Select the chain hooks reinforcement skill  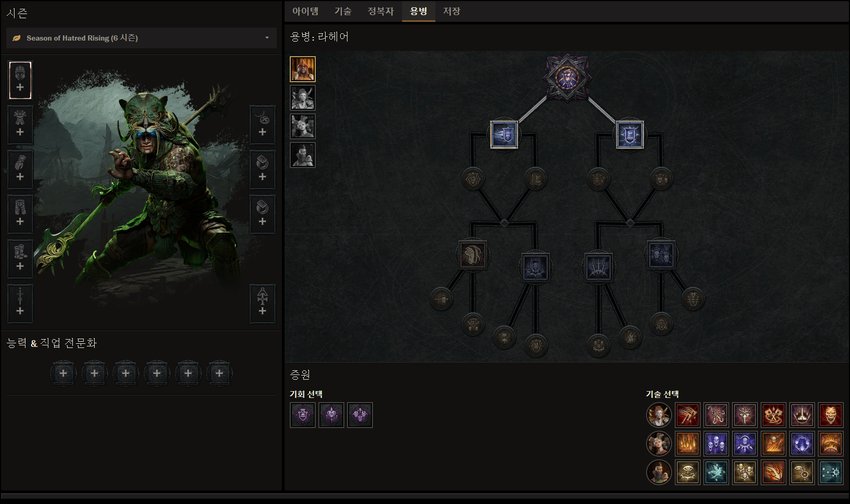(716, 415)
